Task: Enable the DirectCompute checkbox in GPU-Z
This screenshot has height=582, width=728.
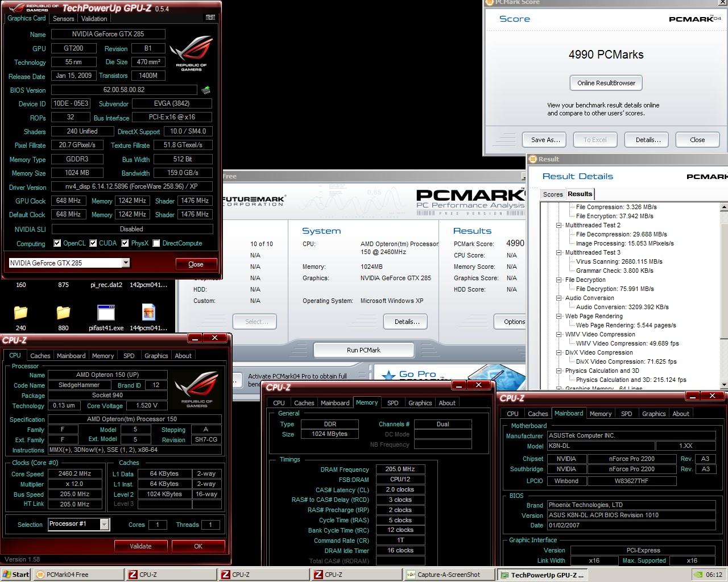Action: [156, 243]
